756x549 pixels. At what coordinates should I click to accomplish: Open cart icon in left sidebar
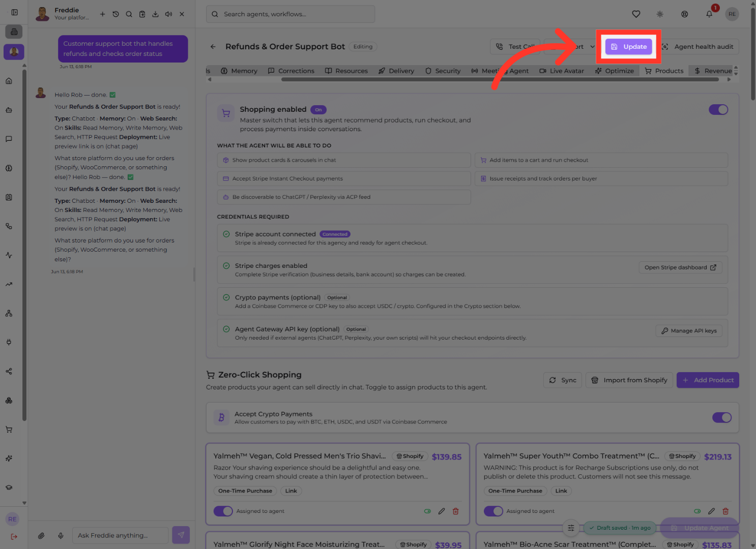pos(9,430)
